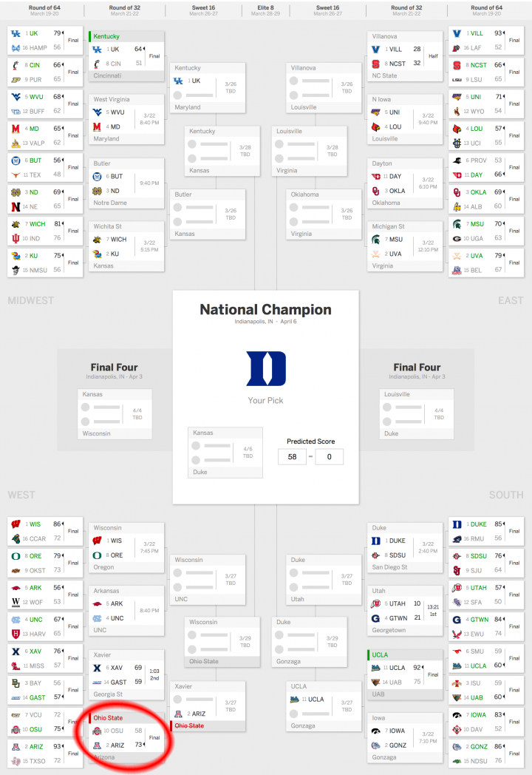This screenshot has height=775, width=532.
Task: Select the Purdue logo beside 9 PUR
Action: click(16, 80)
